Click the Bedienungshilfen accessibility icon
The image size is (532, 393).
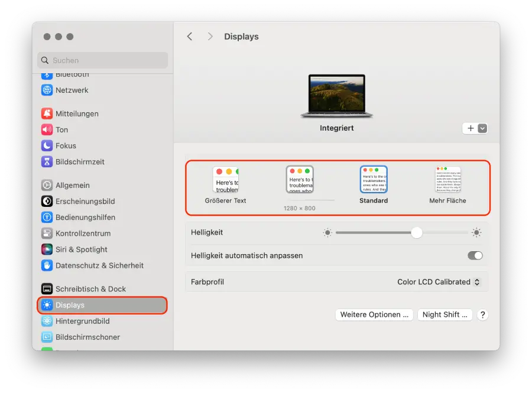tap(47, 217)
